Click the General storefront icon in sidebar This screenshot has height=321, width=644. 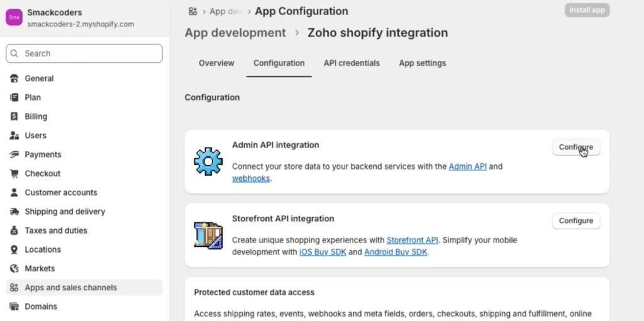pos(14,79)
